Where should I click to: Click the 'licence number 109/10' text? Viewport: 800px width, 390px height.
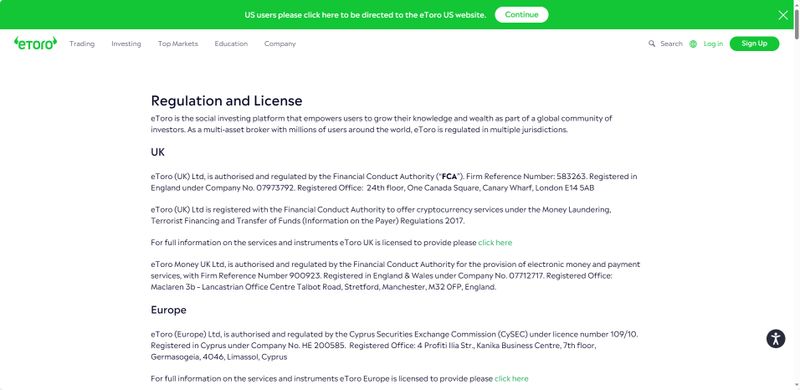point(594,334)
